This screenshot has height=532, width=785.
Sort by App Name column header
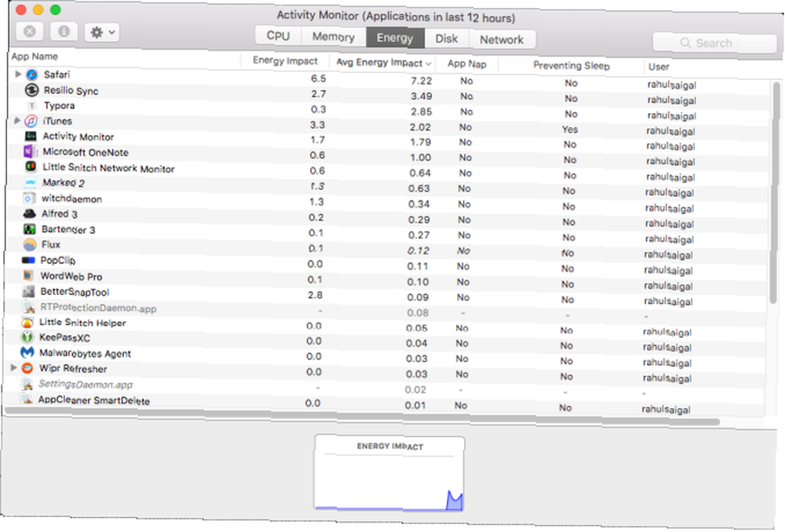coord(124,56)
